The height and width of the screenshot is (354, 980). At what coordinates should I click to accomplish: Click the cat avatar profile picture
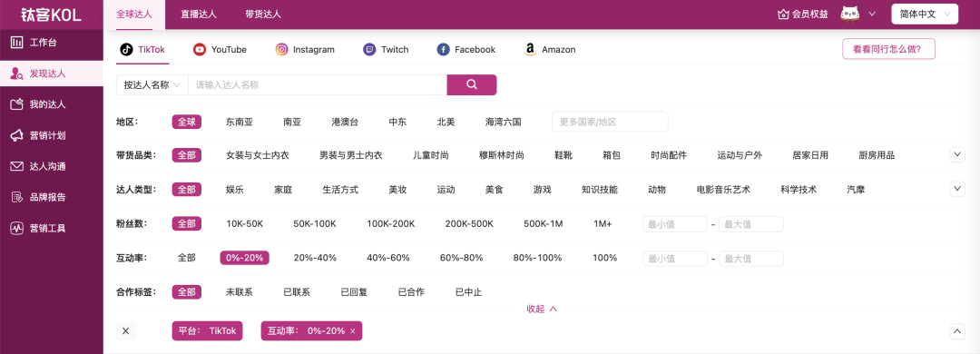tap(850, 14)
